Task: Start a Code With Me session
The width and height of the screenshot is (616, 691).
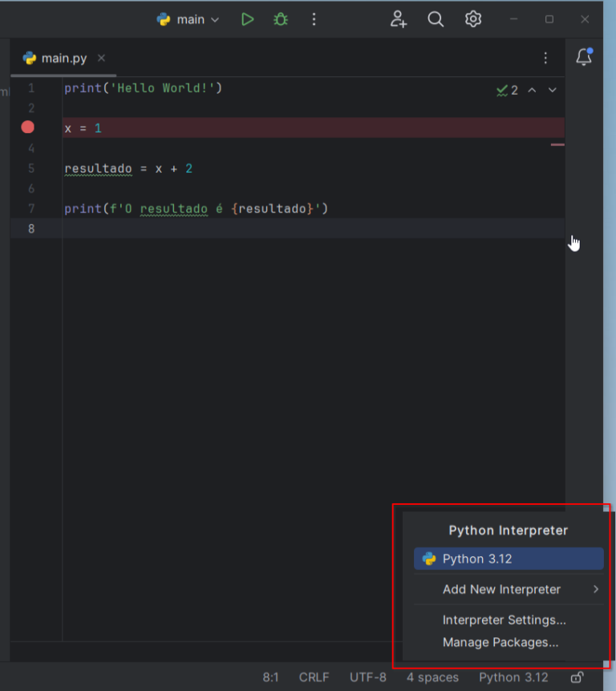Action: tap(399, 18)
